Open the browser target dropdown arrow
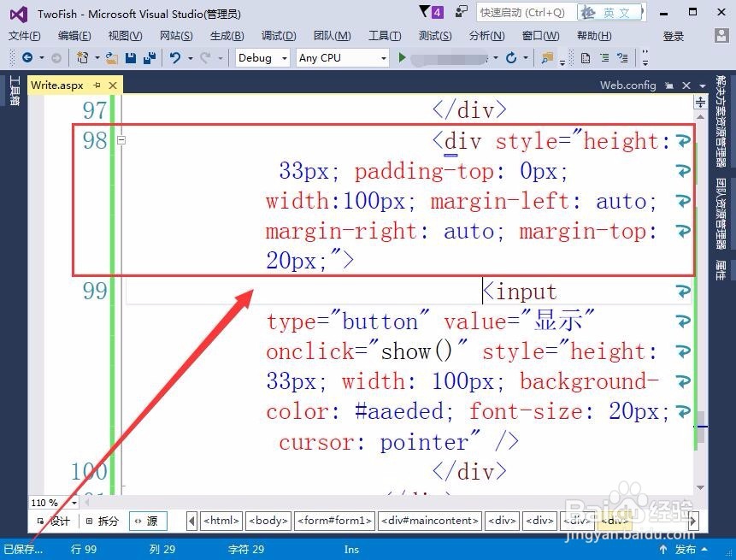736x560 pixels. (496, 58)
